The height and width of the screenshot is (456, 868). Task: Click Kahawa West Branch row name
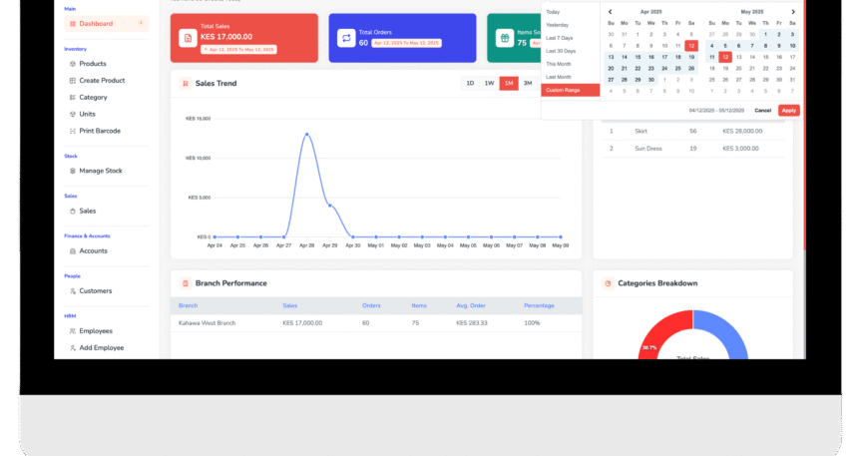(x=207, y=323)
